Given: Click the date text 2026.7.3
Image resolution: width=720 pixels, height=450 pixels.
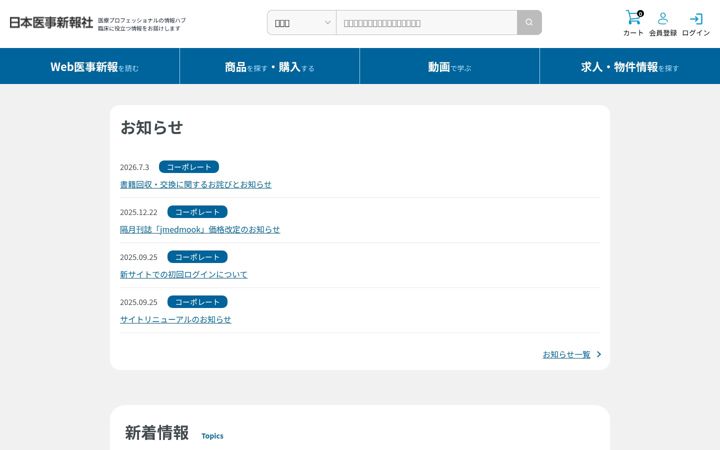Looking at the screenshot, I should click(x=135, y=167).
